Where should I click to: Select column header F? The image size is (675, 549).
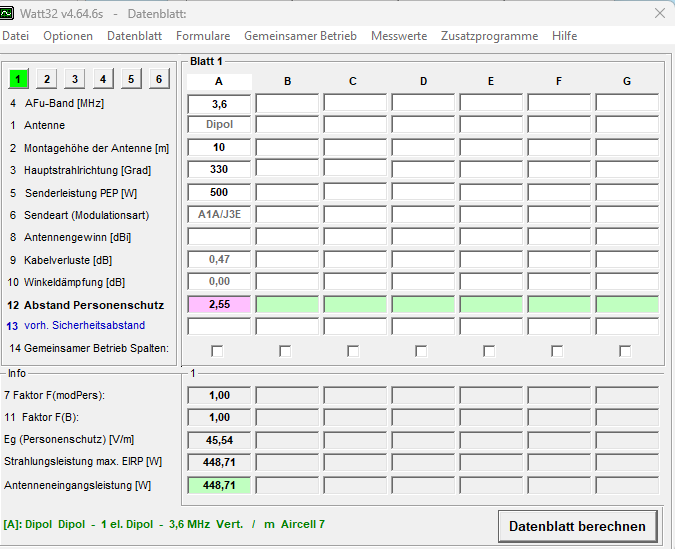pyautogui.click(x=559, y=81)
